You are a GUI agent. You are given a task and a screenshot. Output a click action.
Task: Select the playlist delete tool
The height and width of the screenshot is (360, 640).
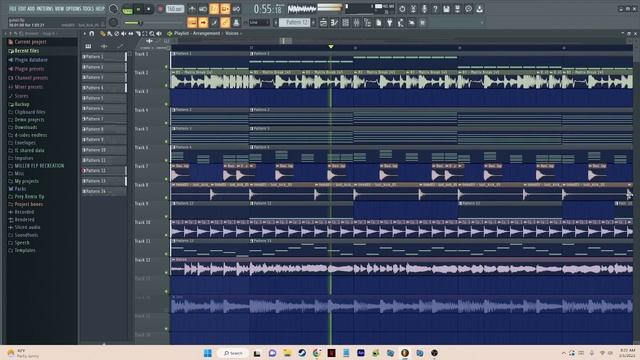click(x=116, y=33)
